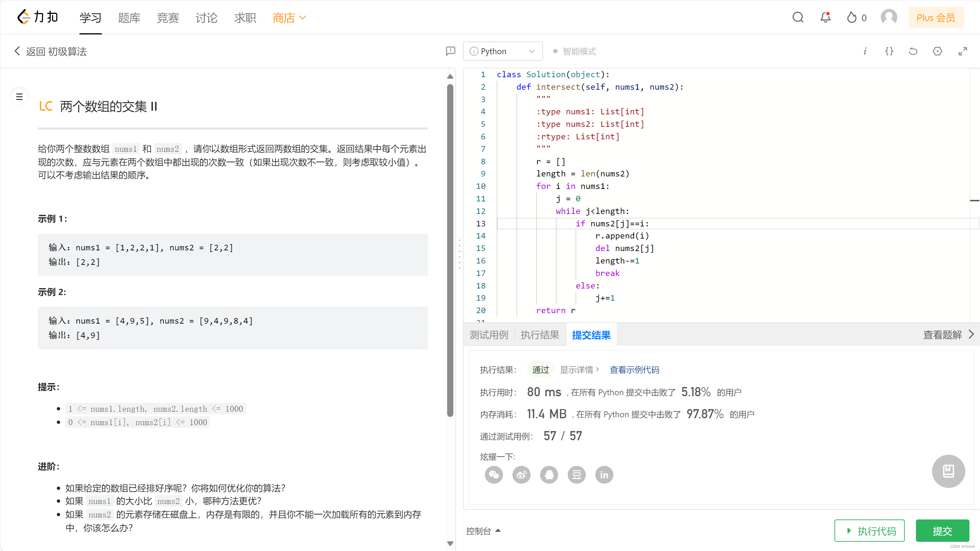Click 执行代码 run code button
This screenshot has height=551, width=980.
coord(870,531)
